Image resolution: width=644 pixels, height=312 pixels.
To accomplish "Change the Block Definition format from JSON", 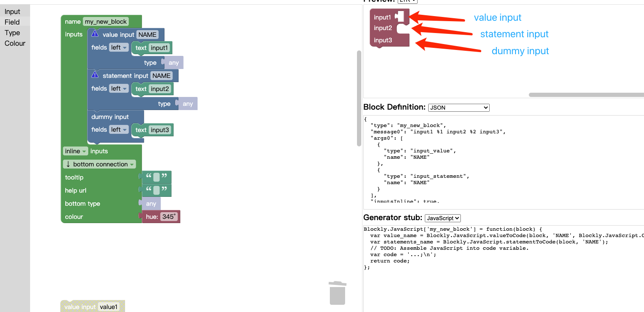I will 458,108.
